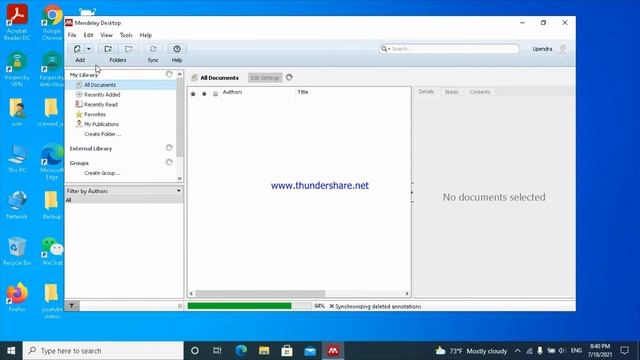Screen dimensions: 640x360
Task: Show hidden system tray icons chevron
Action: [x=518, y=351]
